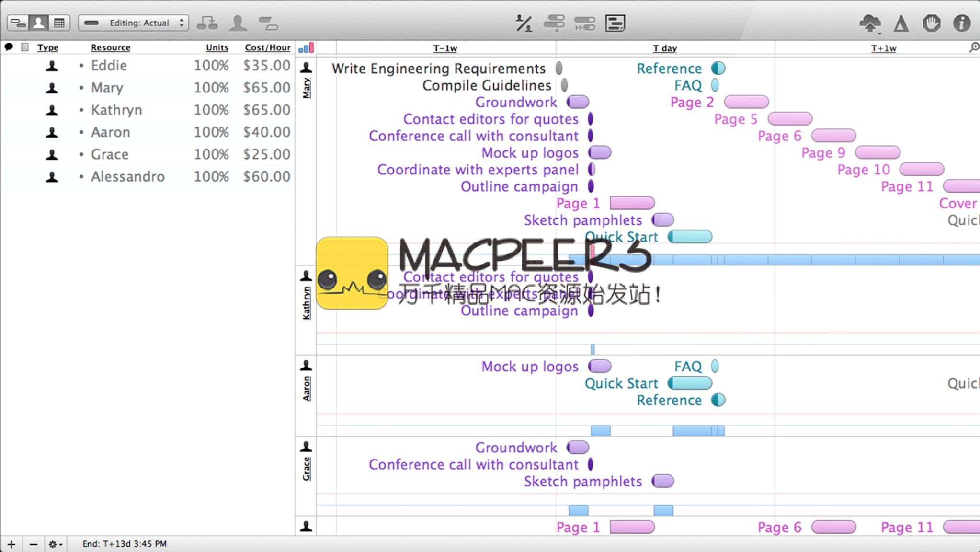Click the Reschedule tasks icon

point(584,23)
